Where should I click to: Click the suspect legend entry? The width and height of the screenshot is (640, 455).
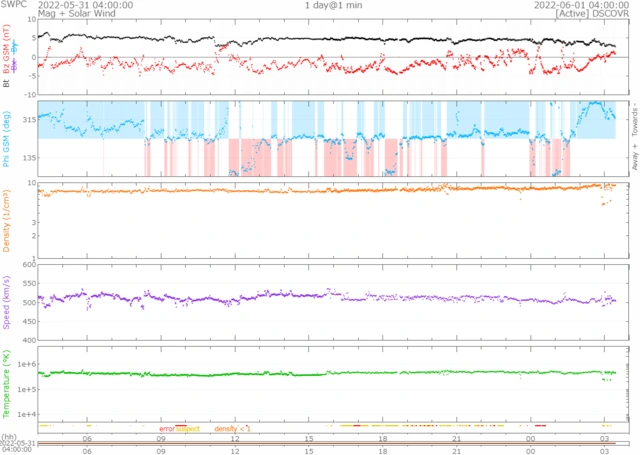pos(187,429)
